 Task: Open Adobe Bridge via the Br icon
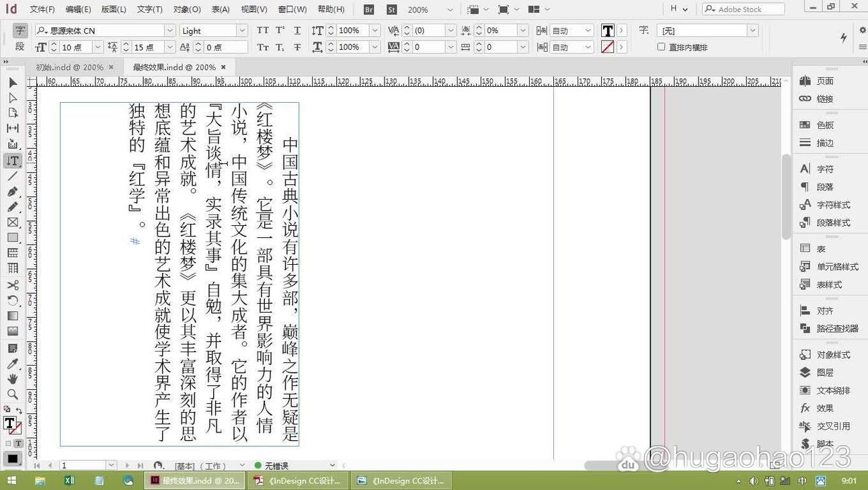click(x=368, y=9)
